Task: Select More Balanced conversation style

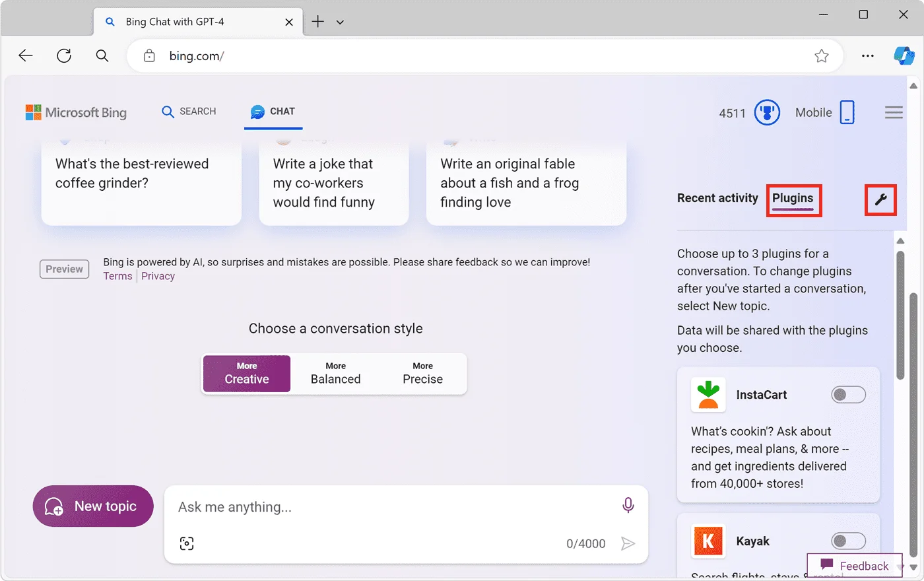Action: point(336,374)
